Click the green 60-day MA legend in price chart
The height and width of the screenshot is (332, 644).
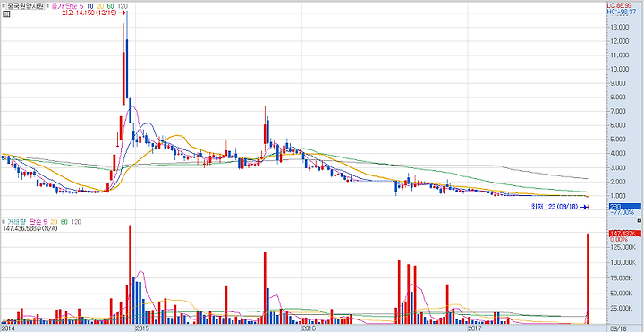click(110, 6)
